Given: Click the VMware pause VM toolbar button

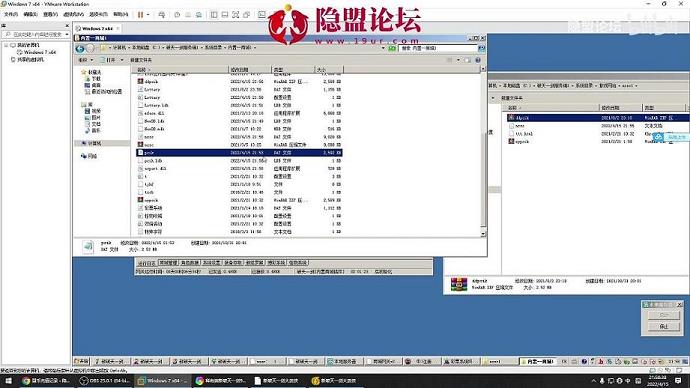Looking at the screenshot, I should [x=140, y=15].
